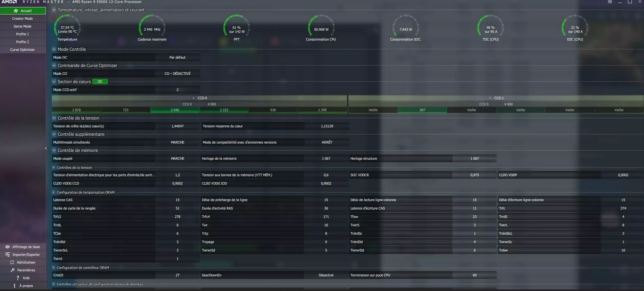Image resolution: width=644 pixels, height=291 pixels.
Task: Collapse the Contrôle de la tension section
Action: [54, 118]
